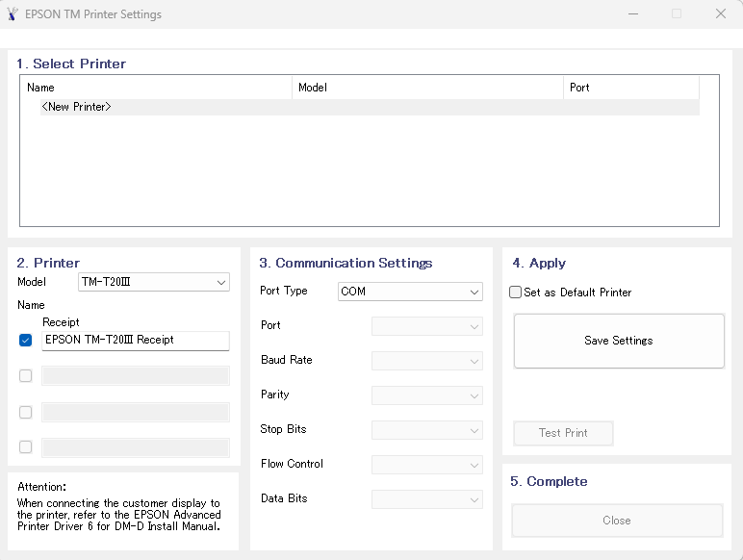The width and height of the screenshot is (743, 560).
Task: Open the Data Bits dropdown
Action: click(x=427, y=499)
